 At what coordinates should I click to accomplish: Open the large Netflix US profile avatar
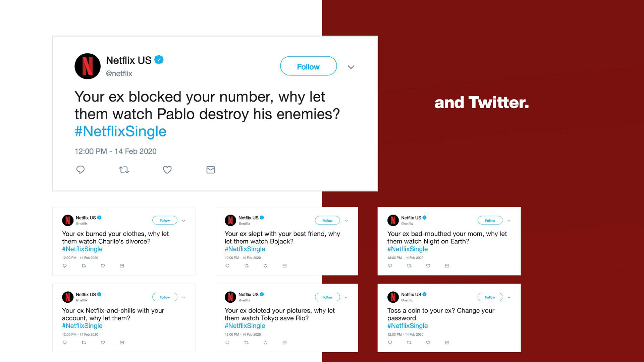point(87,66)
